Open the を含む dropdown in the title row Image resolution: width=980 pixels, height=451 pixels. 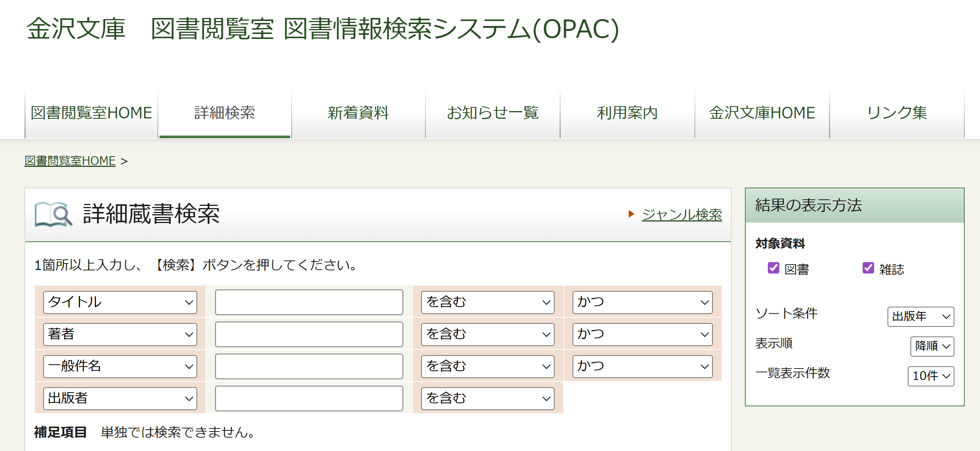(487, 302)
